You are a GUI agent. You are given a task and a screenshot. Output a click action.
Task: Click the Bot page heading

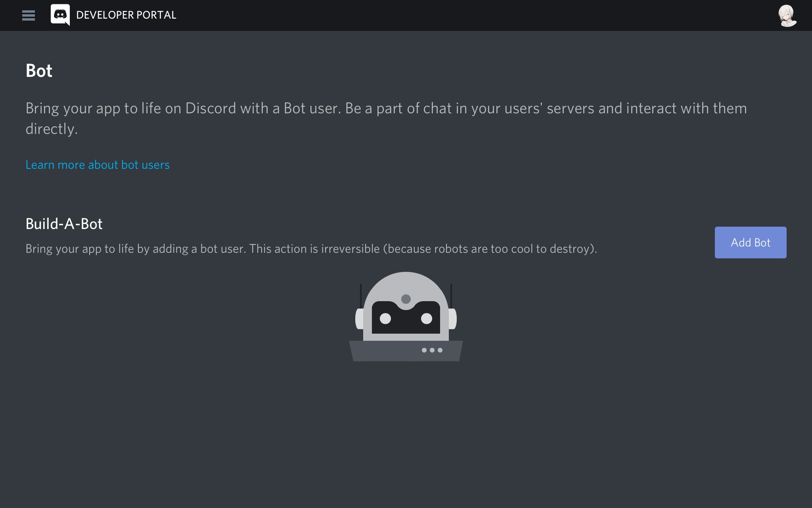39,71
